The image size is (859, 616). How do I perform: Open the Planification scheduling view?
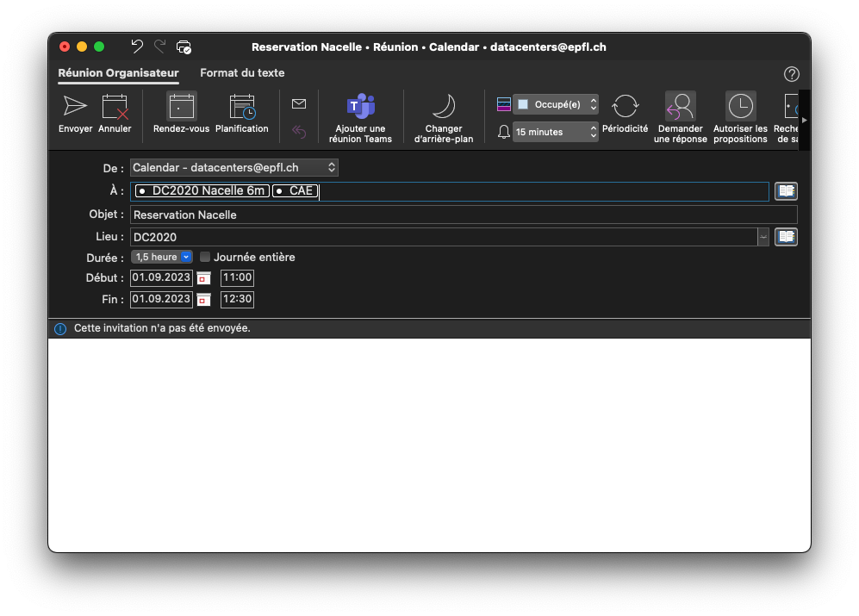click(241, 107)
